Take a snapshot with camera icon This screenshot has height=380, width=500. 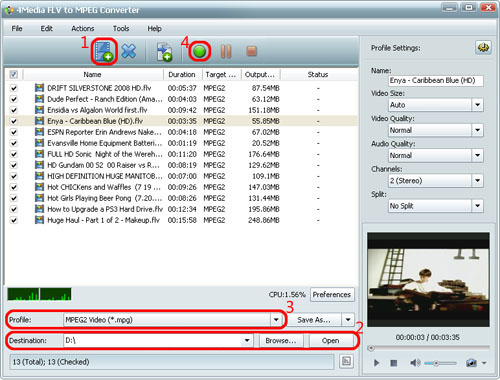(471, 363)
